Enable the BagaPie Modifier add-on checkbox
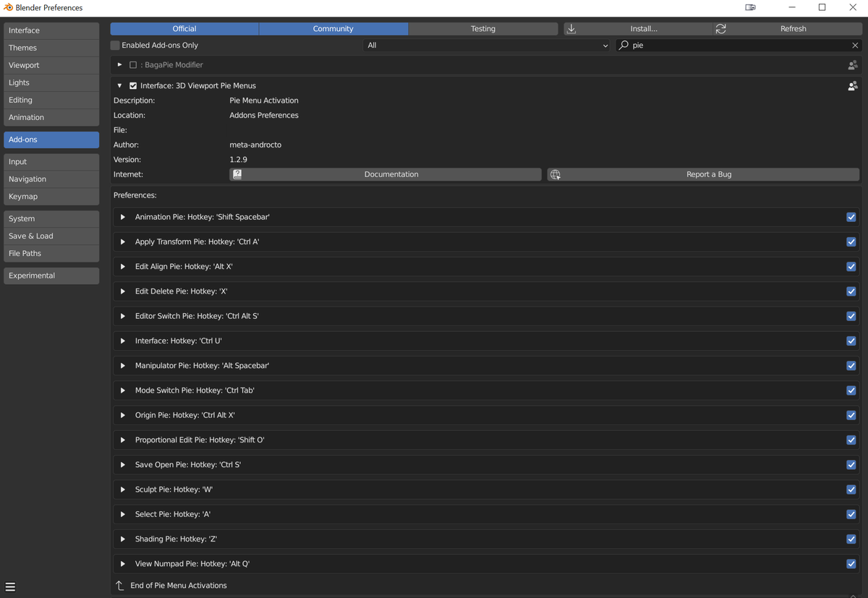The width and height of the screenshot is (868, 598). (132, 65)
